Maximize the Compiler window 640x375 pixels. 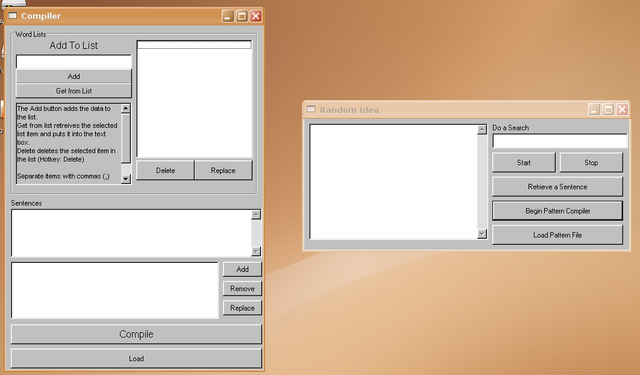click(x=242, y=16)
